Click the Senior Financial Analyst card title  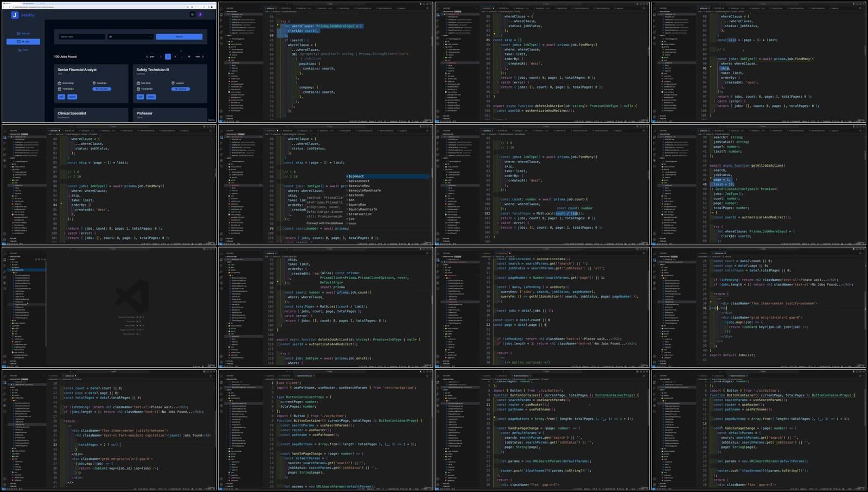77,70
